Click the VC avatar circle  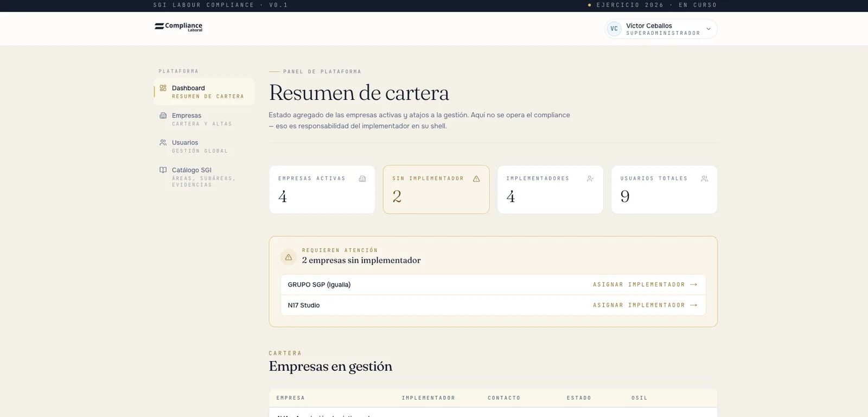[614, 29]
